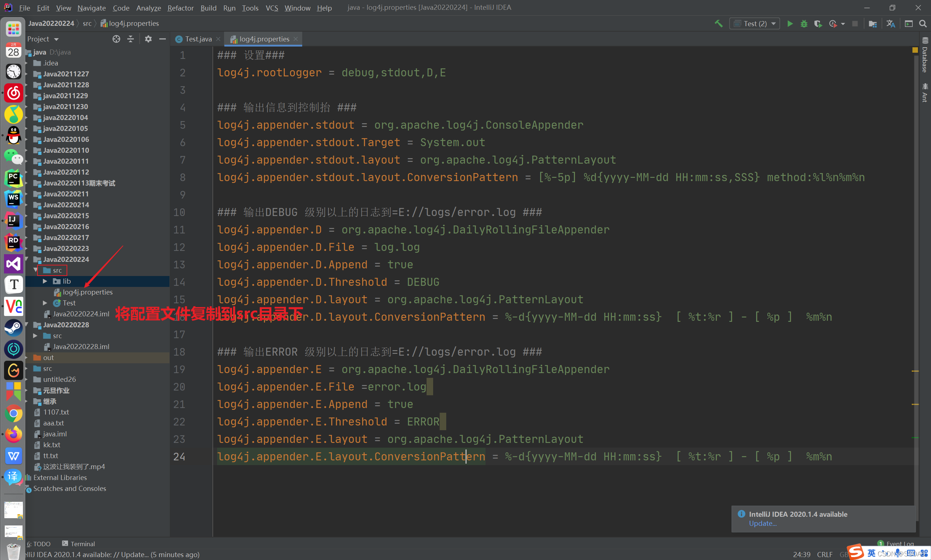The image size is (931, 560).
Task: Start debugging with the bug icon
Action: [x=804, y=23]
